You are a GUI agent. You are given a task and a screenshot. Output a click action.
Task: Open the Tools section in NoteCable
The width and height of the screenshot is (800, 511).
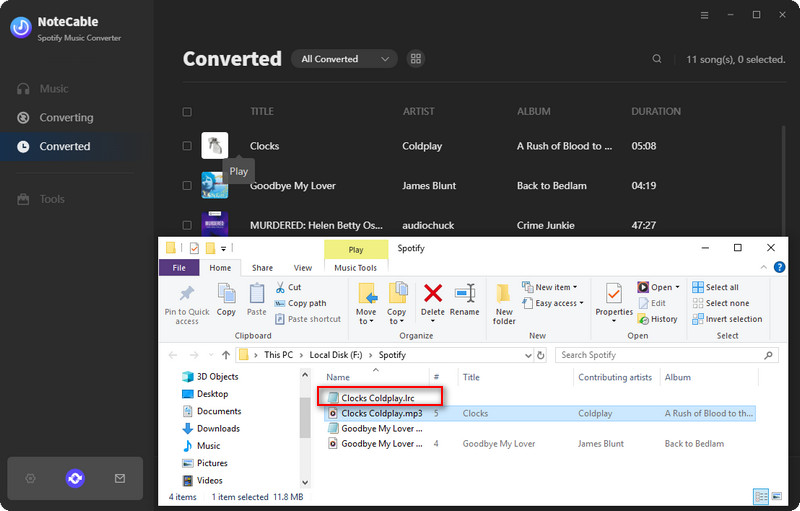click(41, 199)
